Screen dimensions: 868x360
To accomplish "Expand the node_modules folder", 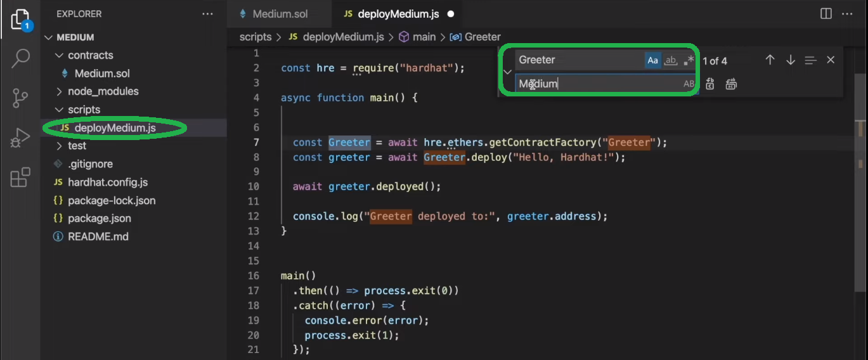I will tap(60, 92).
